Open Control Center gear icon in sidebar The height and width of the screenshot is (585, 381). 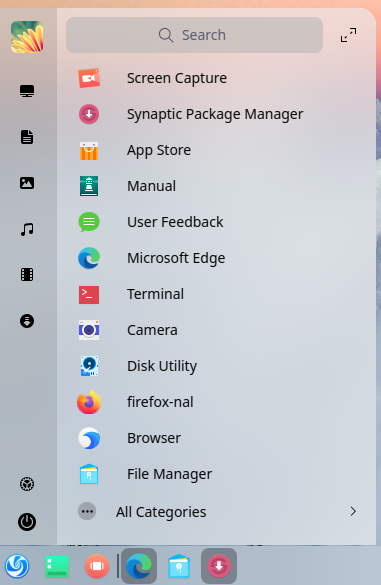(x=27, y=484)
